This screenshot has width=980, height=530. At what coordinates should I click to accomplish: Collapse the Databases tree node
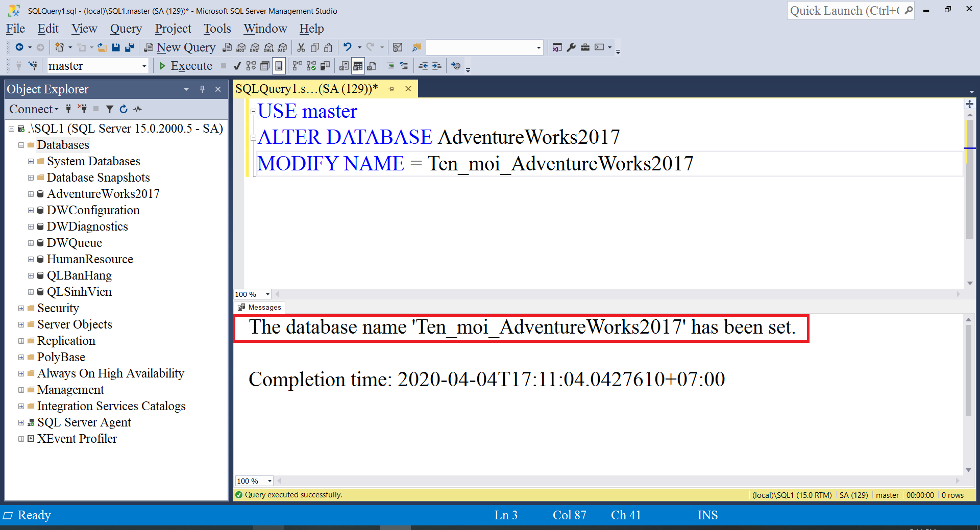pyautogui.click(x=21, y=145)
